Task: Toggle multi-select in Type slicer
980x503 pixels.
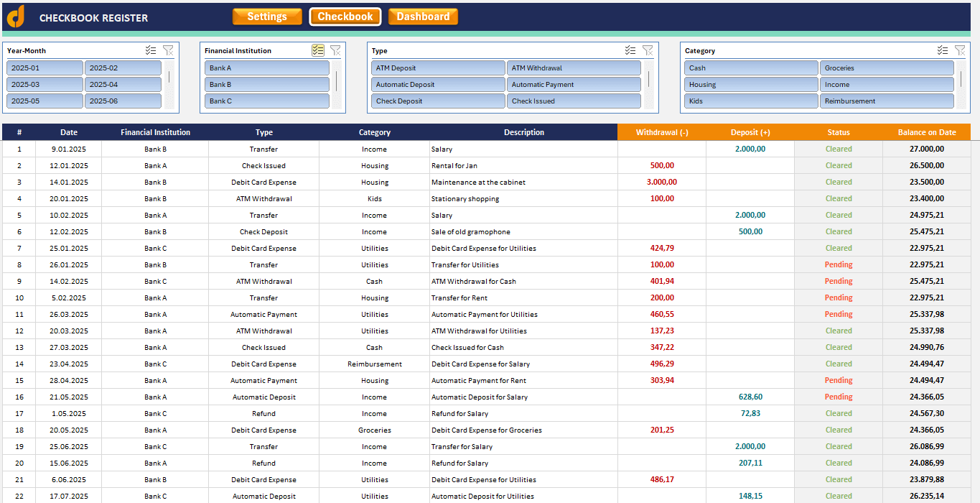Action: [630, 50]
